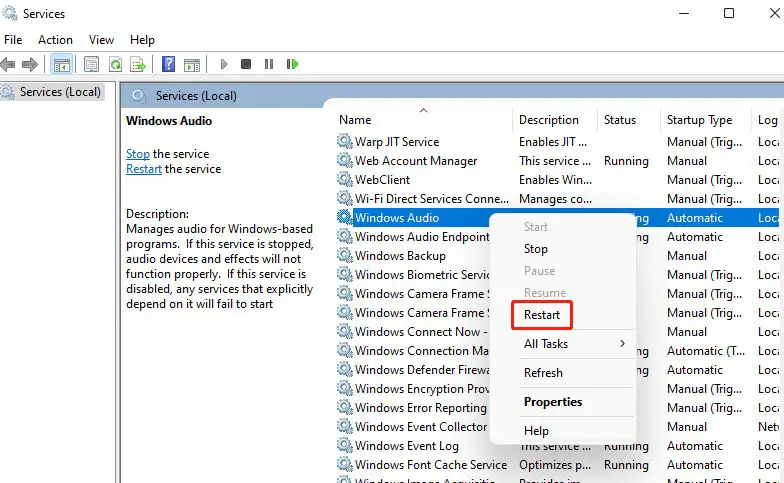The height and width of the screenshot is (483, 784).
Task: Choose Refresh in the context menu
Action: pos(543,373)
